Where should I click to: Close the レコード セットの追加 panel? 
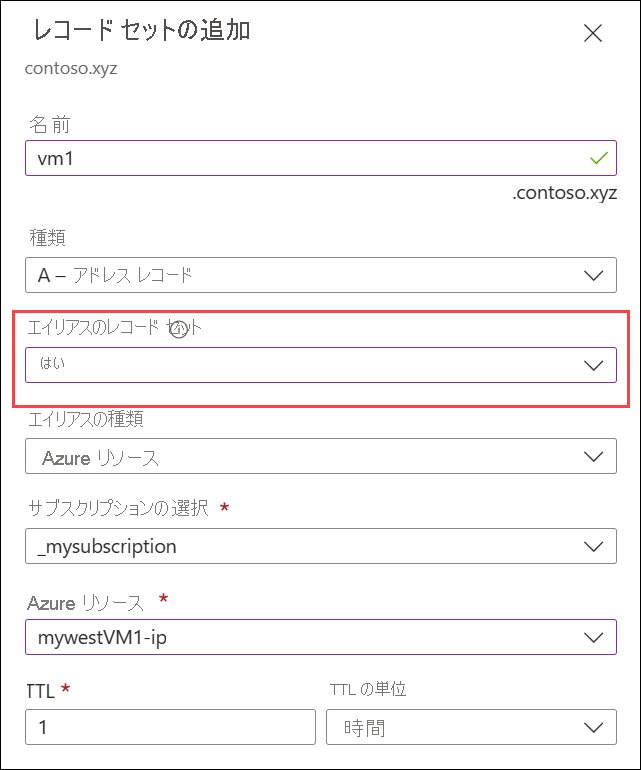(593, 33)
